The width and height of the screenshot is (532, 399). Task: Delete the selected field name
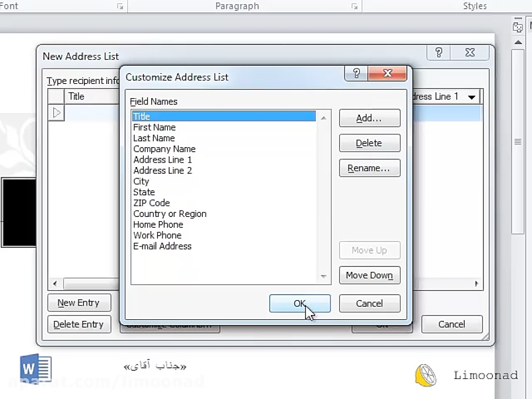(369, 143)
